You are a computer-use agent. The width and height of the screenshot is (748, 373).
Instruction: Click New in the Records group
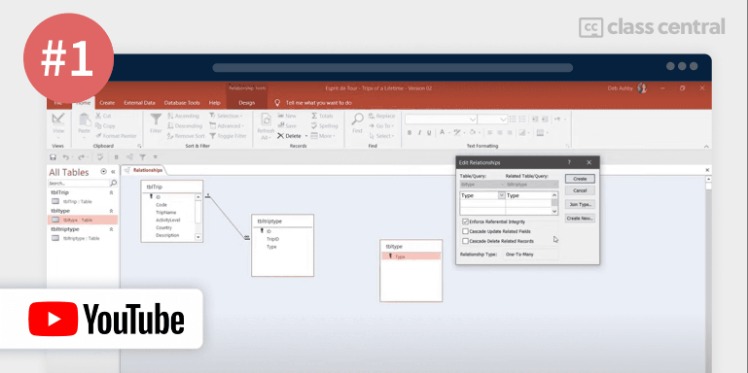tap(287, 116)
